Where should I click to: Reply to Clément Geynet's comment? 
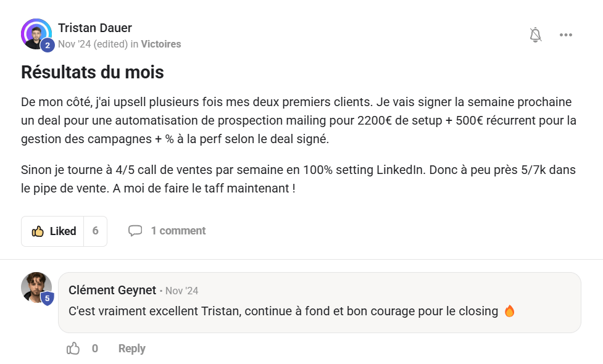(131, 349)
